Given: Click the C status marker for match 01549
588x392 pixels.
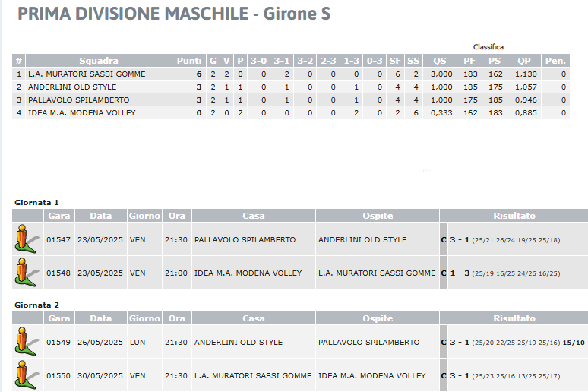Looking at the screenshot, I should tap(444, 342).
